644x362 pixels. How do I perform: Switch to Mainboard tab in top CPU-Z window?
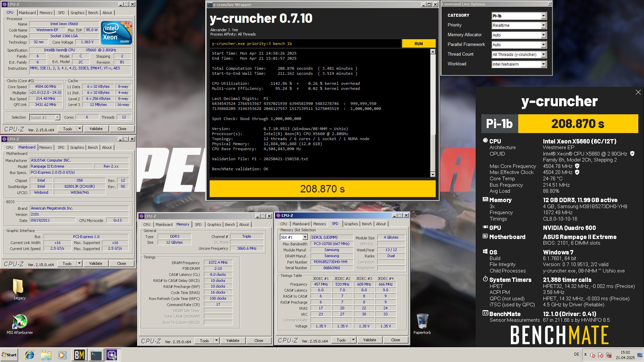[x=27, y=13]
